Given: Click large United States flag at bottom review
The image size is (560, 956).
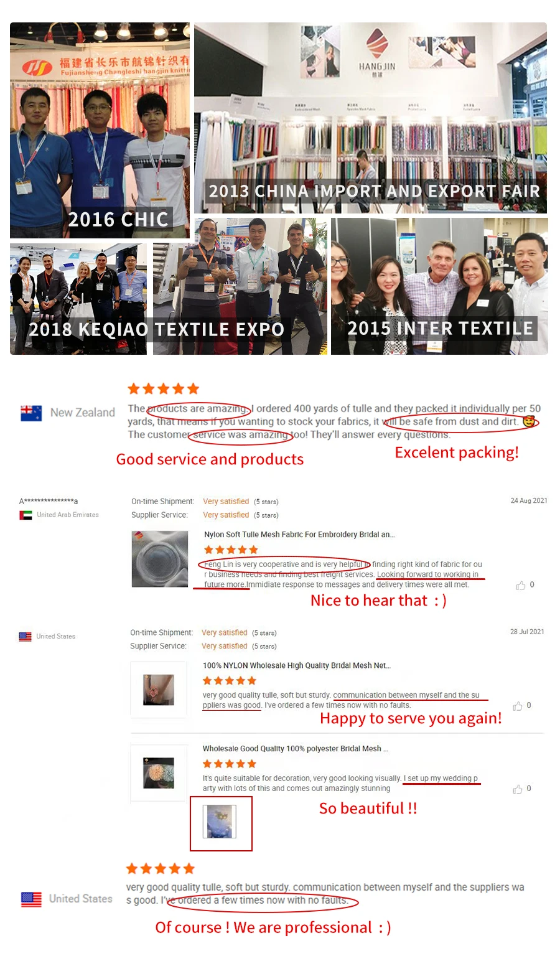Looking at the screenshot, I should point(31,899).
